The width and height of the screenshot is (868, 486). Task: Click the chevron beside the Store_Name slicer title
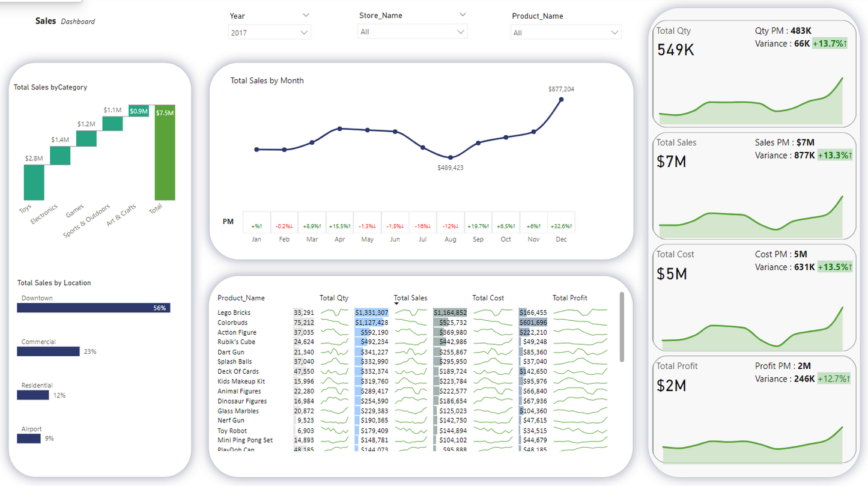pos(462,14)
